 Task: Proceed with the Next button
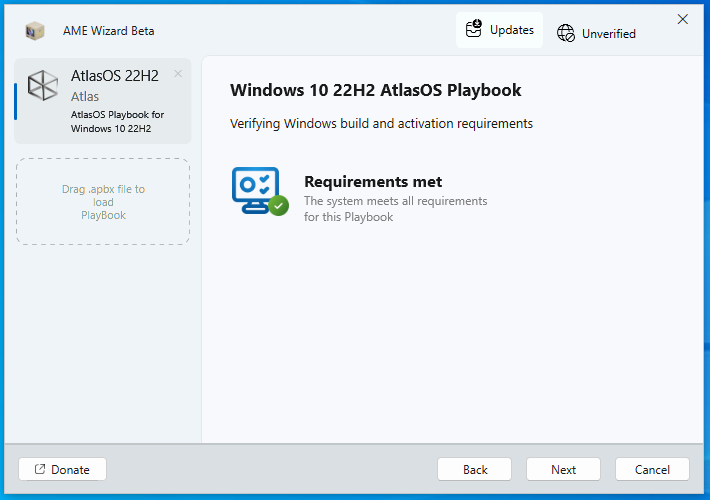pyautogui.click(x=563, y=469)
